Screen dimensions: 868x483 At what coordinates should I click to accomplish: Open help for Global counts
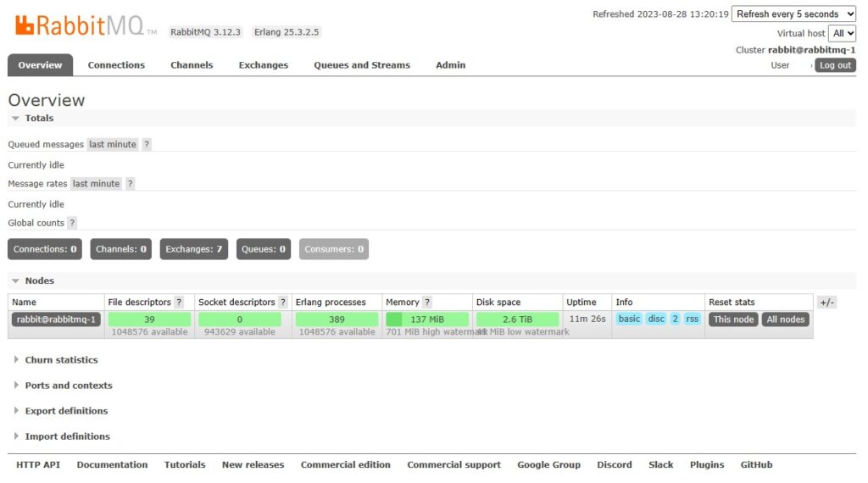(72, 223)
